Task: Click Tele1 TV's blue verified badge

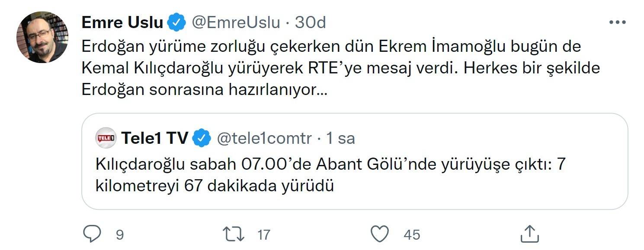Action: coord(202,138)
